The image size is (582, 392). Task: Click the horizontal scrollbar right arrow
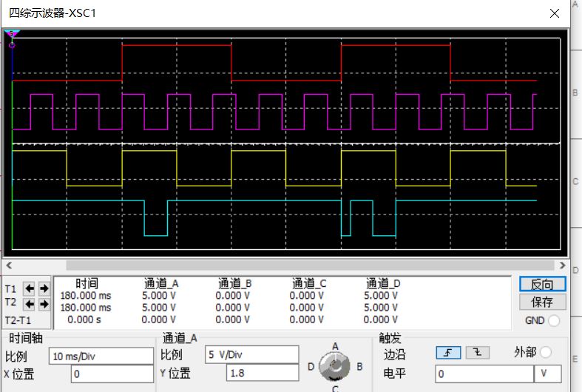563,265
